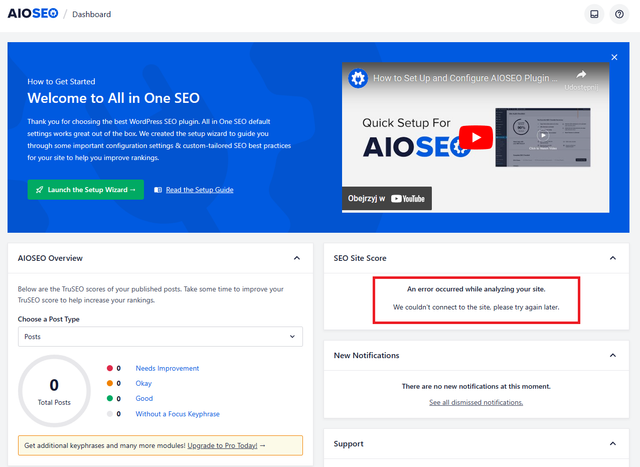Click Without a Focus Keyphrase link

(x=178, y=414)
